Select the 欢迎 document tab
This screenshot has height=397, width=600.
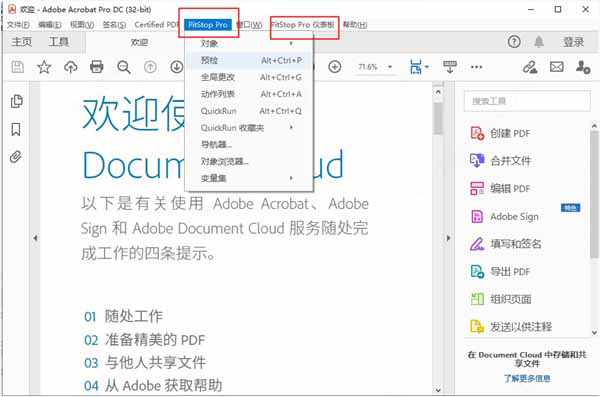(x=139, y=42)
